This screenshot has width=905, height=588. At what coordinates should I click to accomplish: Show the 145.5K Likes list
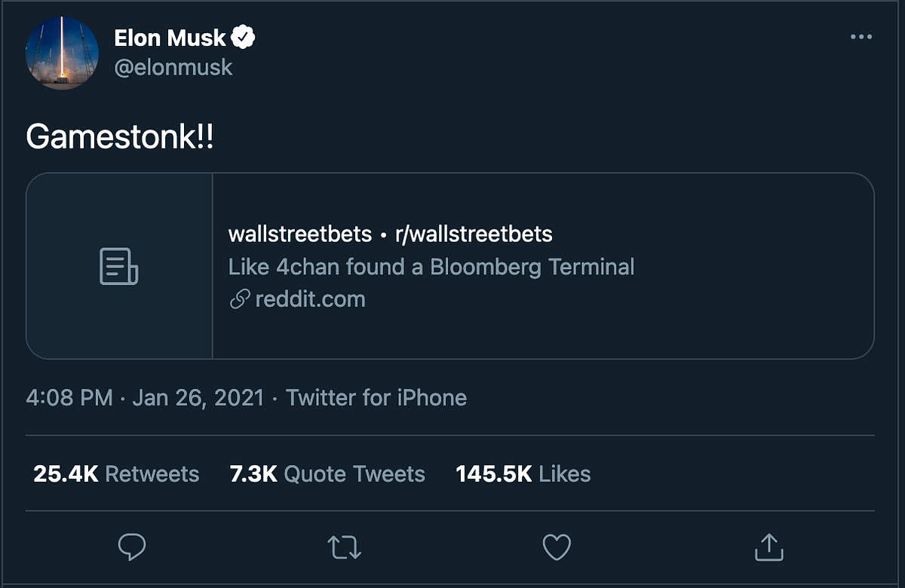[523, 473]
